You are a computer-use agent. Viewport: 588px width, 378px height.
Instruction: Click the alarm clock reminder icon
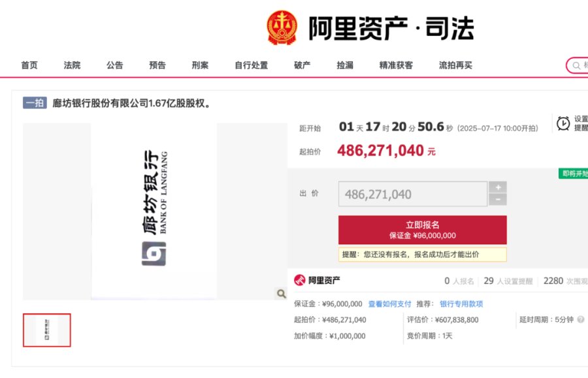point(563,123)
